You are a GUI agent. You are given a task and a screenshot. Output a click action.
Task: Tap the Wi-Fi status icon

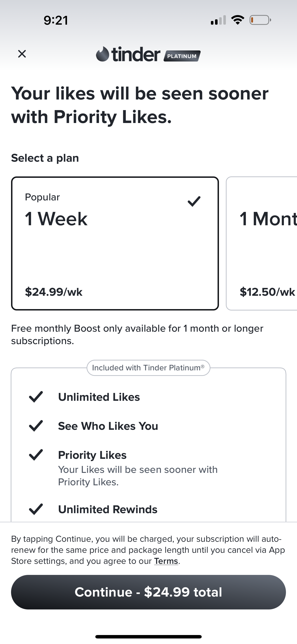click(238, 20)
